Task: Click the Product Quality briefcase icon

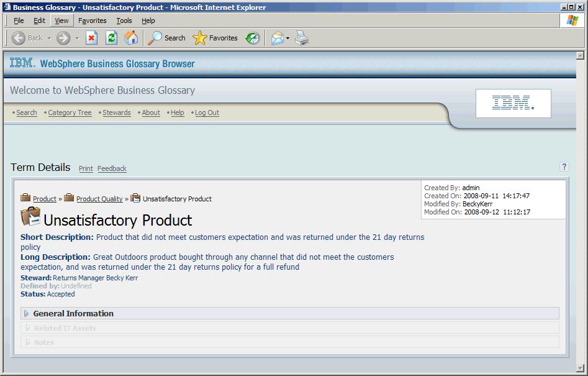Action: click(x=69, y=198)
